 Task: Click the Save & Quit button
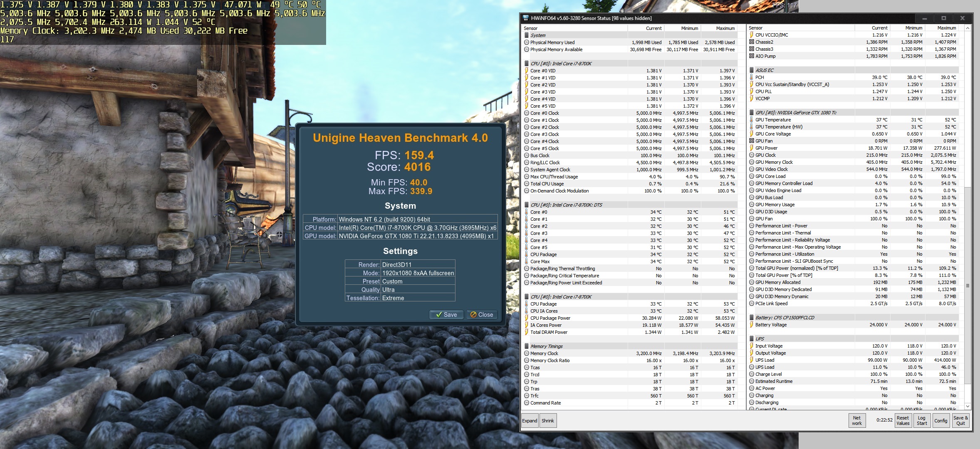pos(960,421)
